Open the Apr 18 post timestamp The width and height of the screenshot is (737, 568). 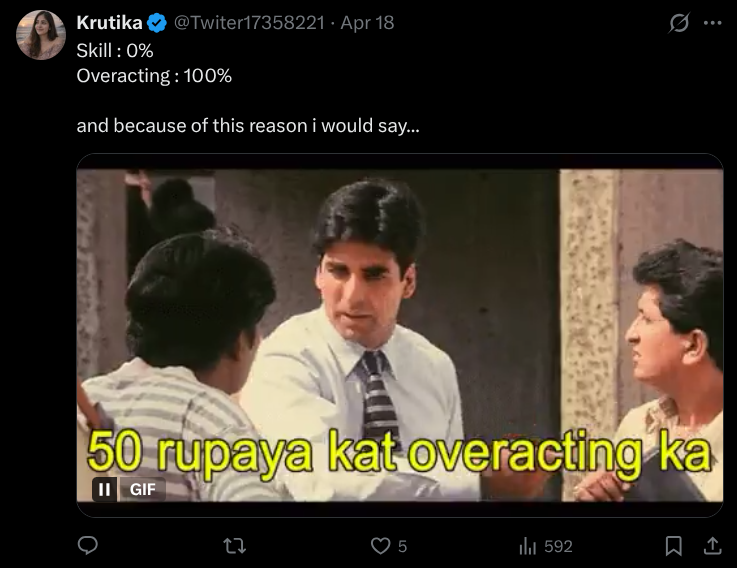368,23
